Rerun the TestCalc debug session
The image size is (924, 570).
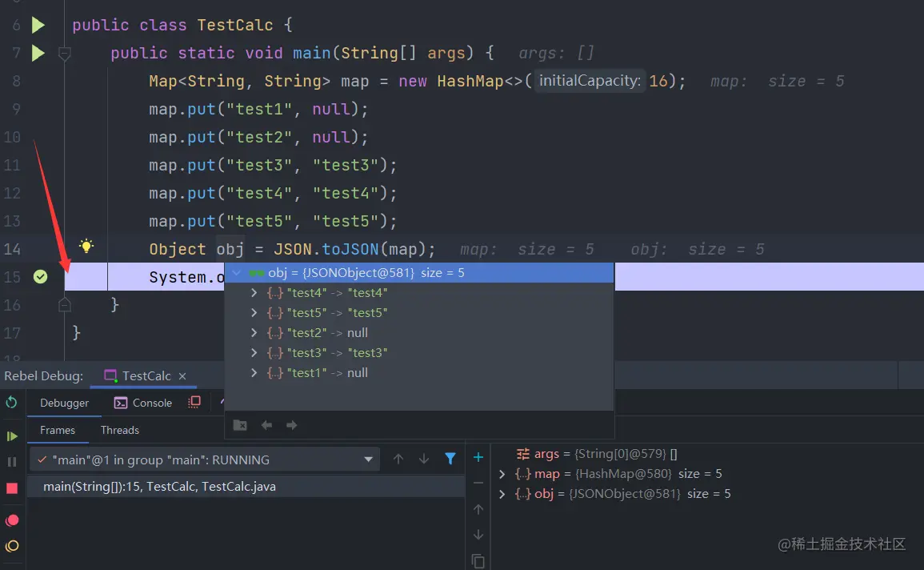point(11,403)
